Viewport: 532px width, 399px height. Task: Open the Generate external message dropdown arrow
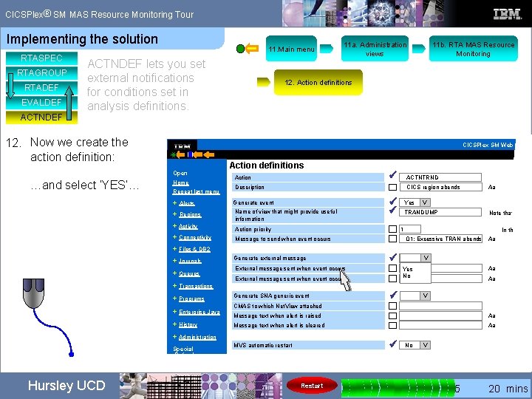(426, 258)
